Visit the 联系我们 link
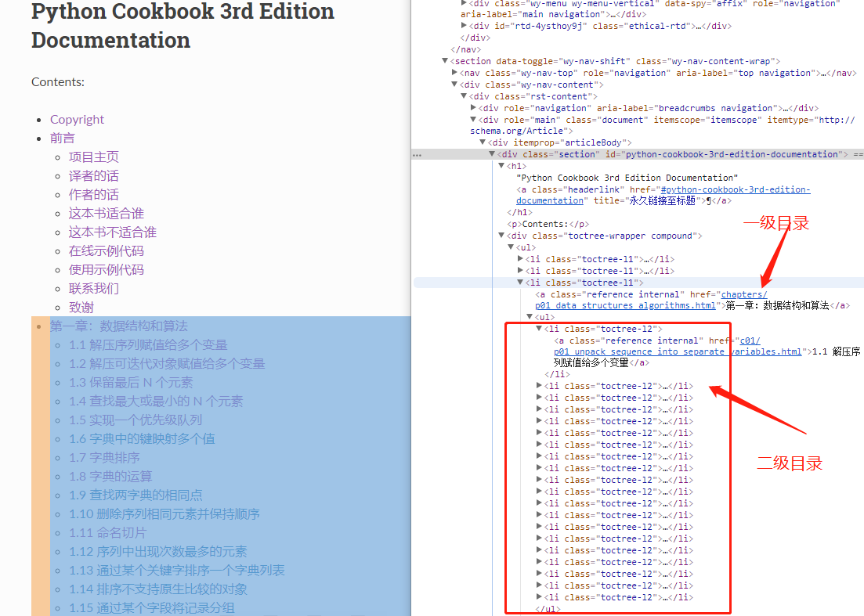The height and width of the screenshot is (616, 864). [x=94, y=288]
